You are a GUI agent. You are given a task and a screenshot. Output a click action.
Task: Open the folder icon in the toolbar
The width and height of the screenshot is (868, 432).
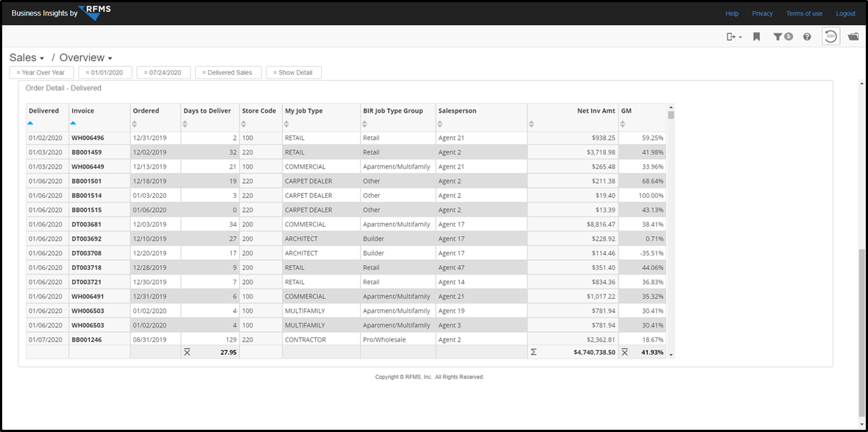853,37
